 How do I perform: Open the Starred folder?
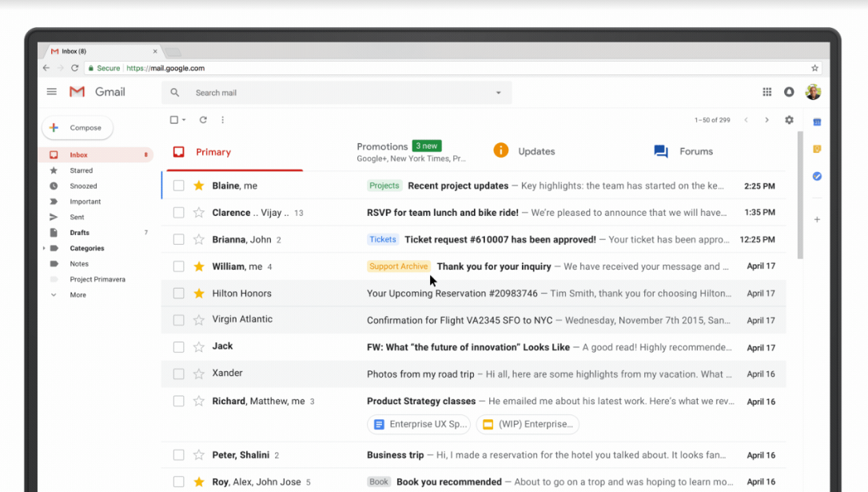[x=81, y=170]
